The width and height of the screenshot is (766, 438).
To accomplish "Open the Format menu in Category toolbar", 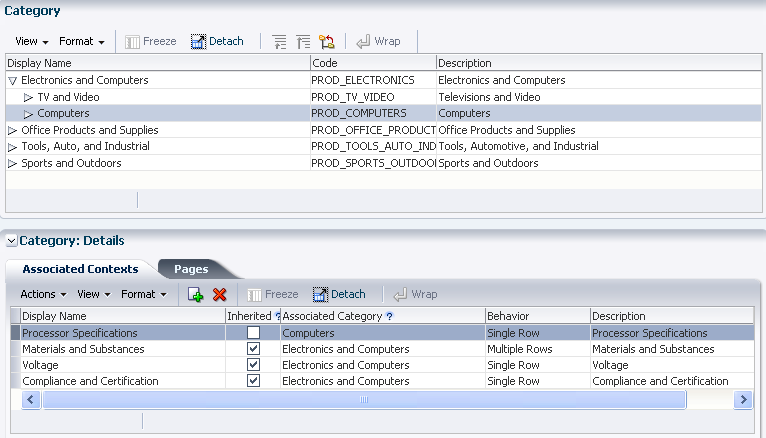I will click(x=82, y=42).
